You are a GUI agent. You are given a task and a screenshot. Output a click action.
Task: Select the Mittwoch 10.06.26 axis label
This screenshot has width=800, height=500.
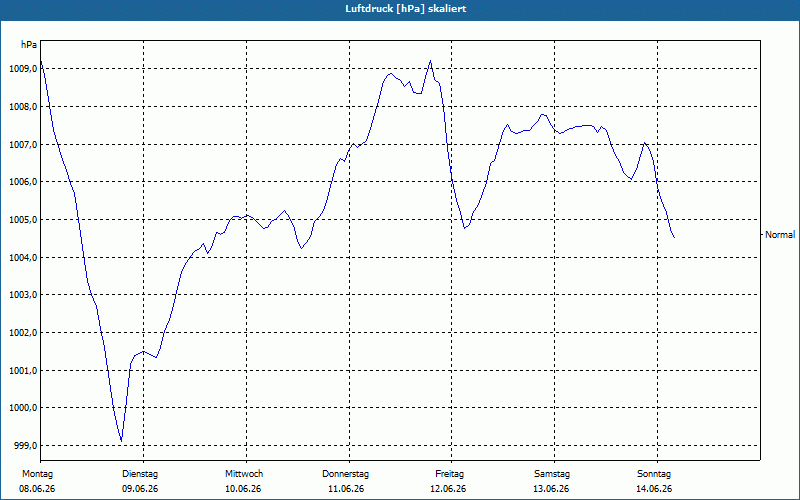pyautogui.click(x=243, y=481)
